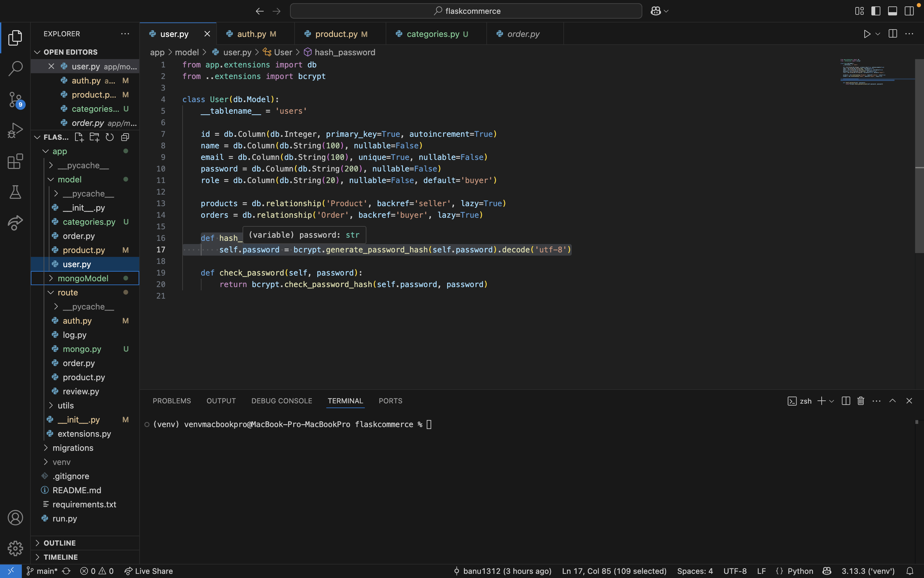Toggle the primary side bar visibility

click(876, 11)
